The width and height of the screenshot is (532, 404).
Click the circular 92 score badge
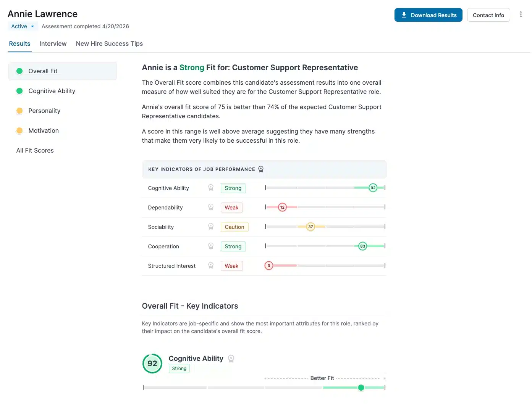coord(152,364)
